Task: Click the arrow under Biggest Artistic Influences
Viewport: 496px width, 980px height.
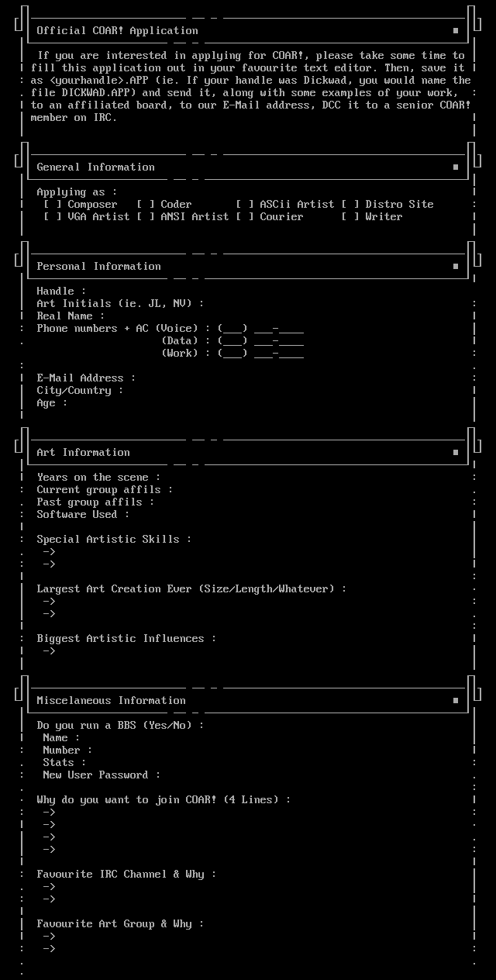Action: [x=50, y=651]
